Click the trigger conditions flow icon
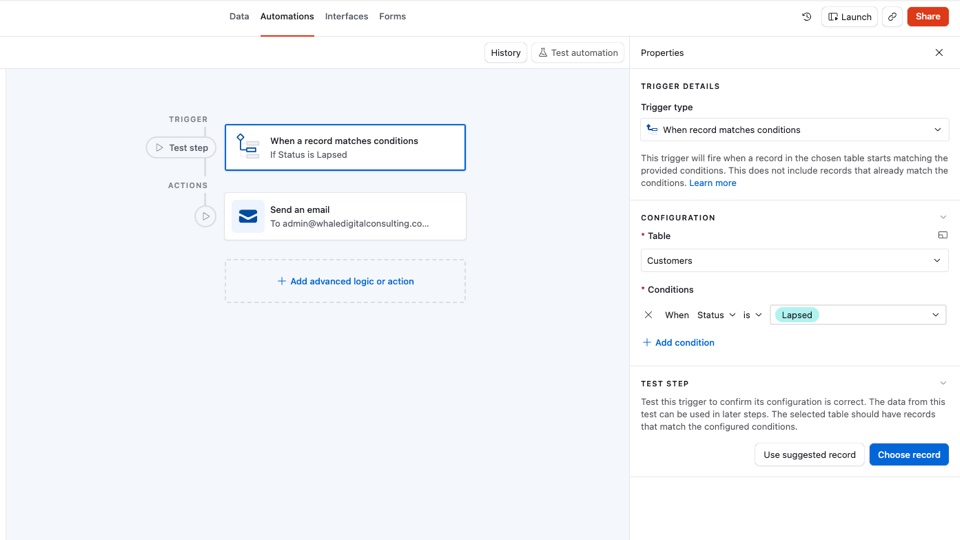 click(248, 147)
